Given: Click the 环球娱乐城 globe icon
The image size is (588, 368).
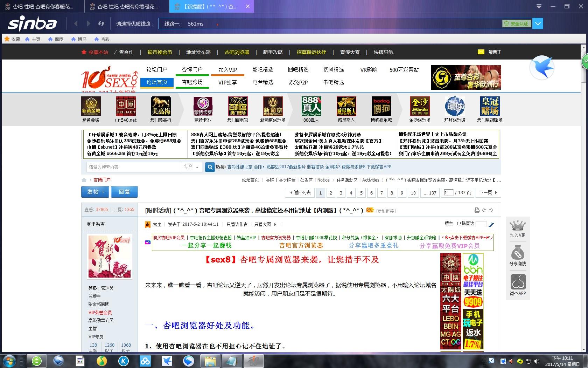Looking at the screenshot, I should (455, 106).
